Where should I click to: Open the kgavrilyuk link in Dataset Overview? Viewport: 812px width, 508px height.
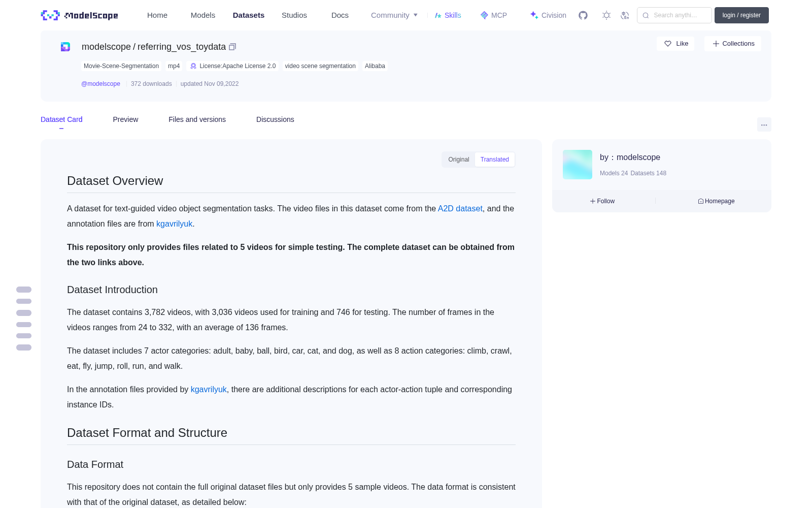175,224
